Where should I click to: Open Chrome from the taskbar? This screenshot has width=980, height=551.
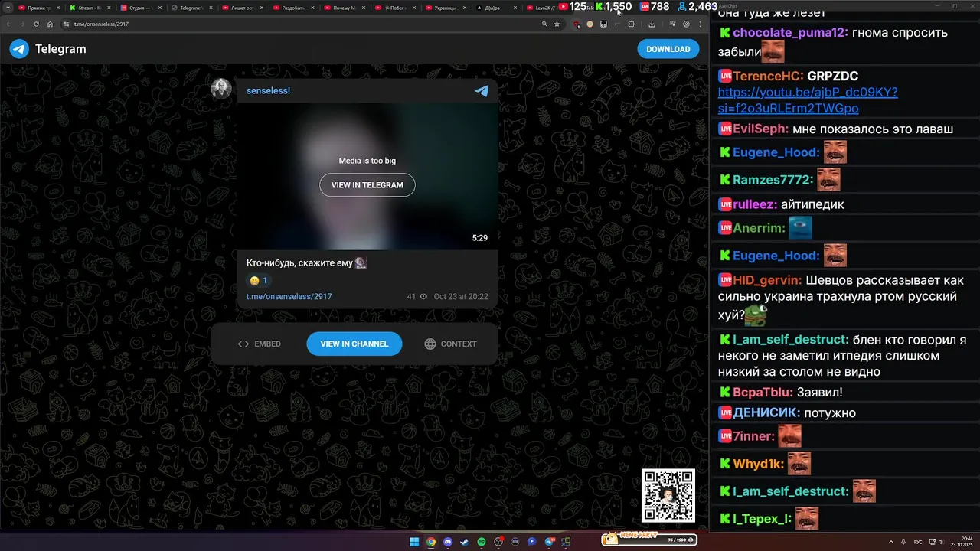coord(431,542)
